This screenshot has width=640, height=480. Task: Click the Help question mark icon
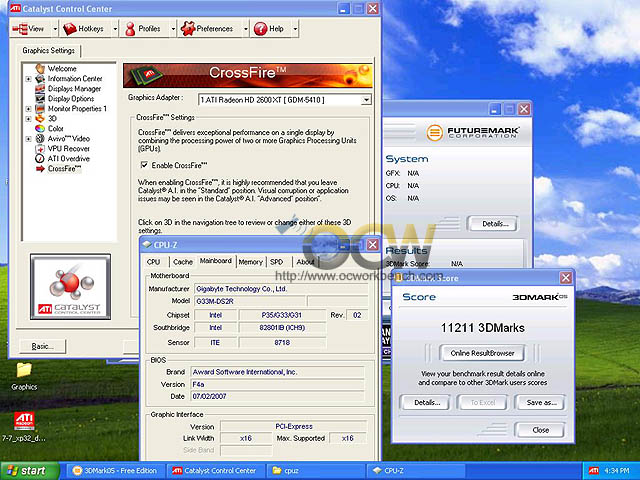(260, 29)
